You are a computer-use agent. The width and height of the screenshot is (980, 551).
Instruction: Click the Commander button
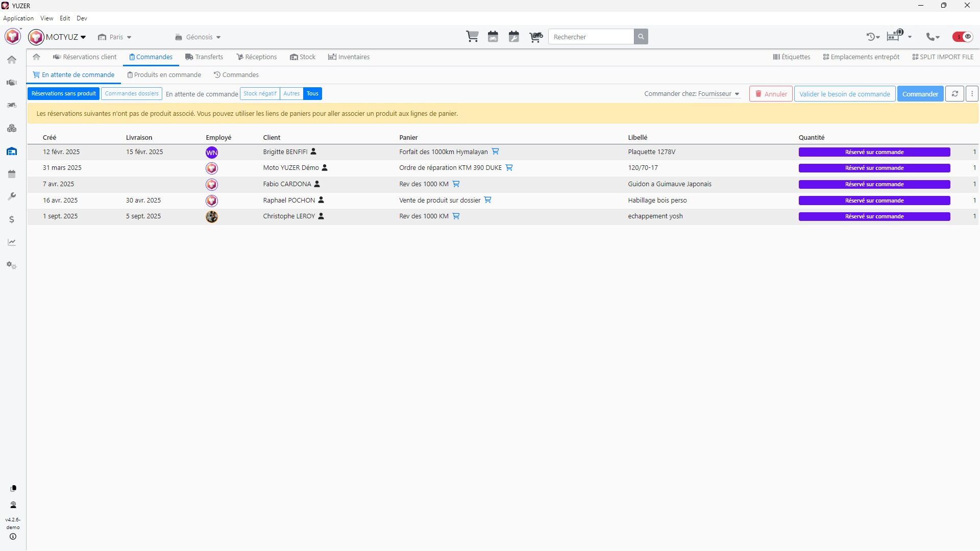coord(920,94)
